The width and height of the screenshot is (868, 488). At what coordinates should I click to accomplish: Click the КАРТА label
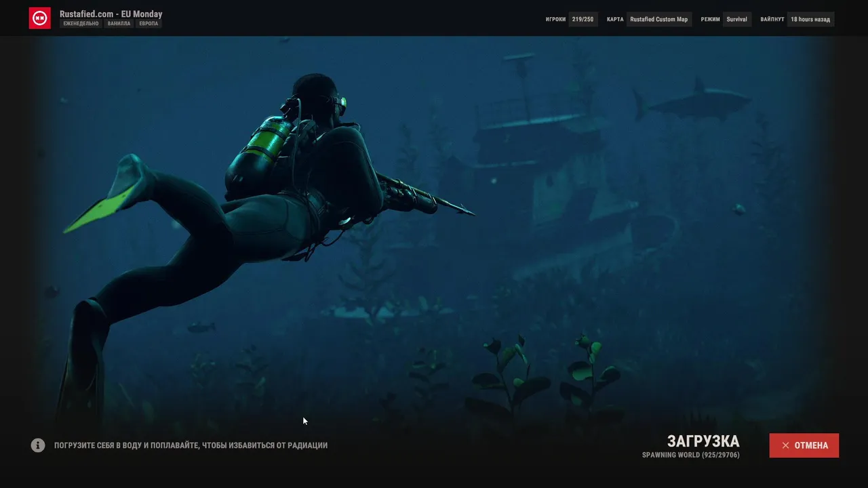tap(615, 20)
